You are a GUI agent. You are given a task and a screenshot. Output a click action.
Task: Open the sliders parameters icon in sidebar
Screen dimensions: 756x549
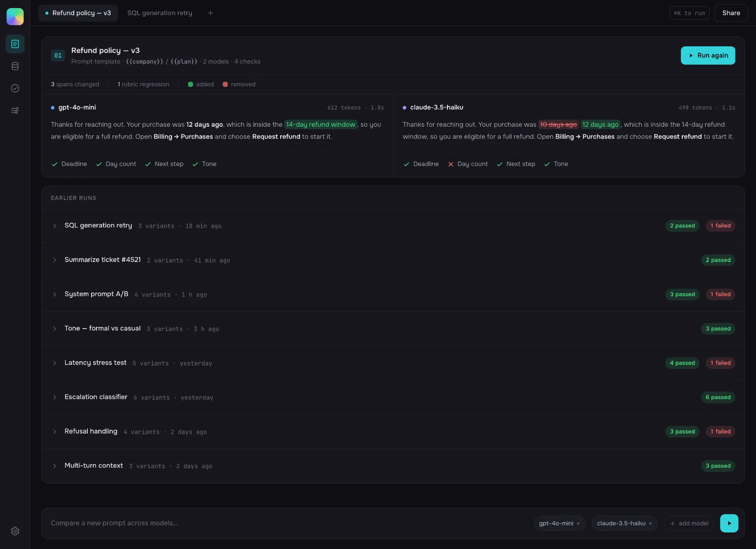[15, 111]
